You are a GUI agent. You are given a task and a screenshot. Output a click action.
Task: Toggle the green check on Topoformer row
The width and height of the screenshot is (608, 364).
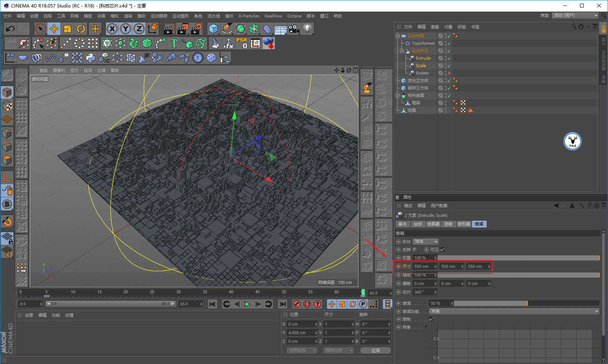pyautogui.click(x=449, y=43)
